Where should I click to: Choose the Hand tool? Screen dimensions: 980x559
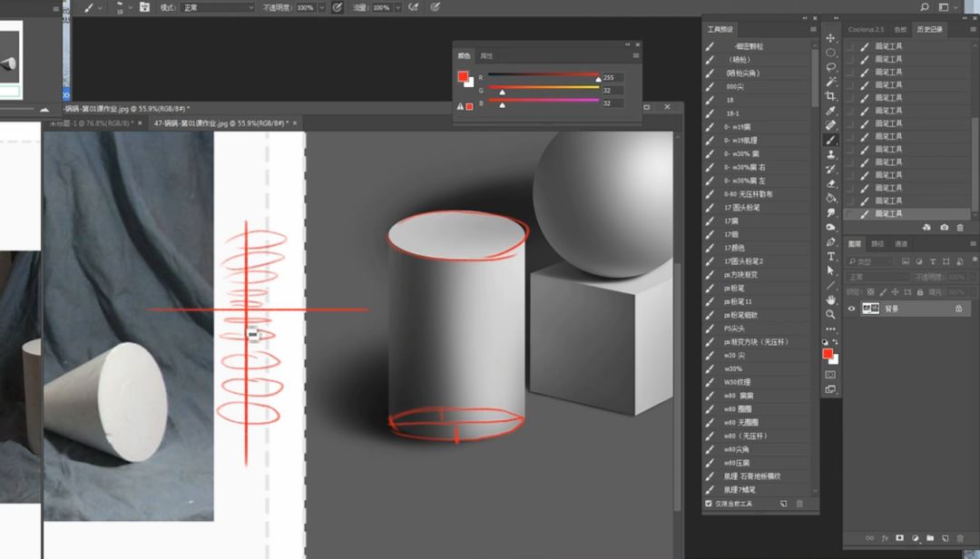[830, 299]
